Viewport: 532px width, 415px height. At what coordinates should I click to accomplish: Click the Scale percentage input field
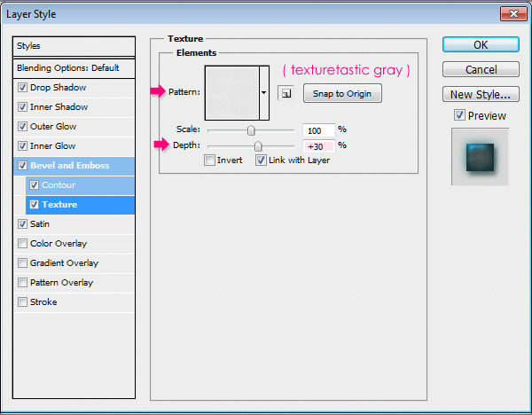[x=318, y=130]
